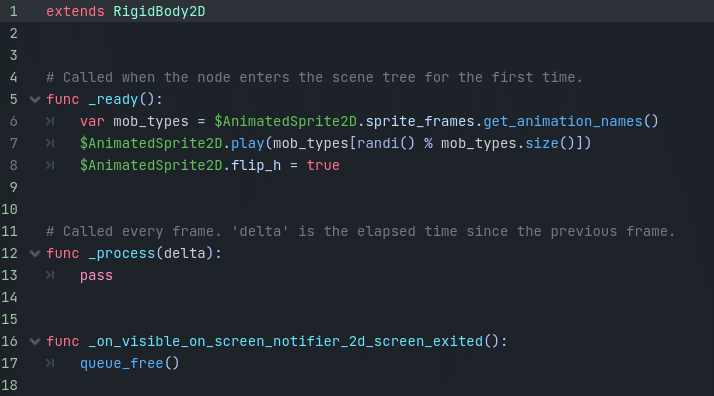Click the RigidBody2D class name
714x396 pixels.
point(159,11)
